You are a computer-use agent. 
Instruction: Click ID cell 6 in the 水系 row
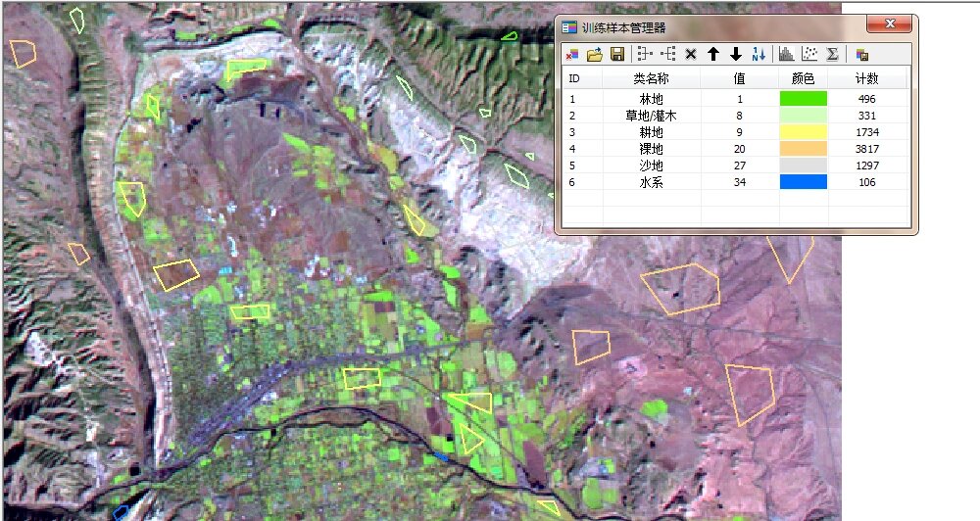point(572,182)
